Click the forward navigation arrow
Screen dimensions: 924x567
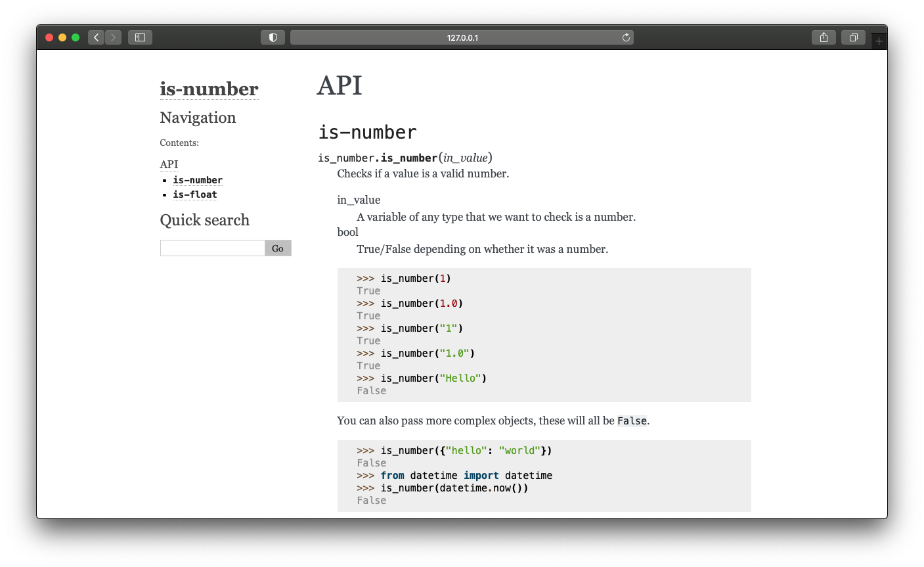click(113, 37)
